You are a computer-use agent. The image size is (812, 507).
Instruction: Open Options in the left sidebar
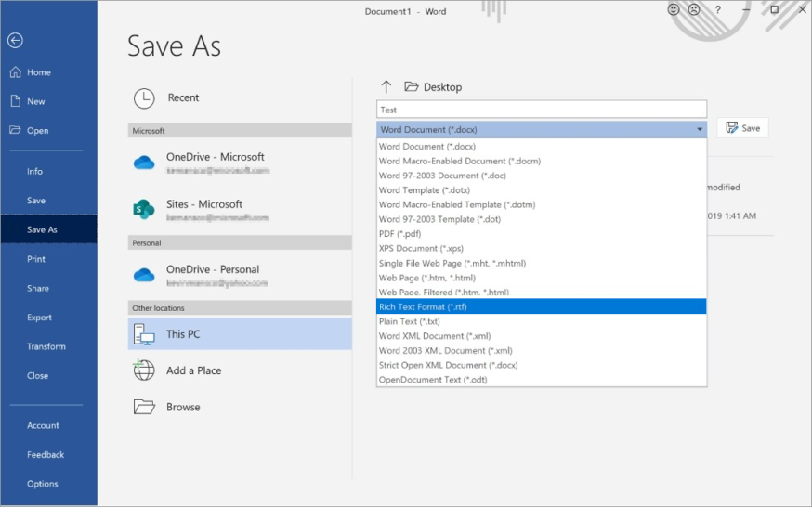coord(43,484)
